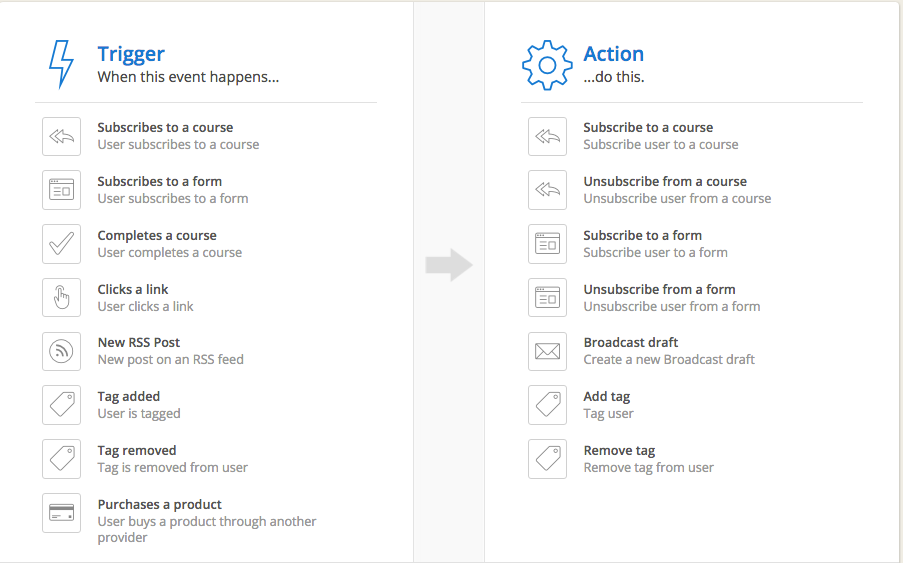Choose the New RSS Post trigger label
The height and width of the screenshot is (563, 903).
click(x=139, y=343)
